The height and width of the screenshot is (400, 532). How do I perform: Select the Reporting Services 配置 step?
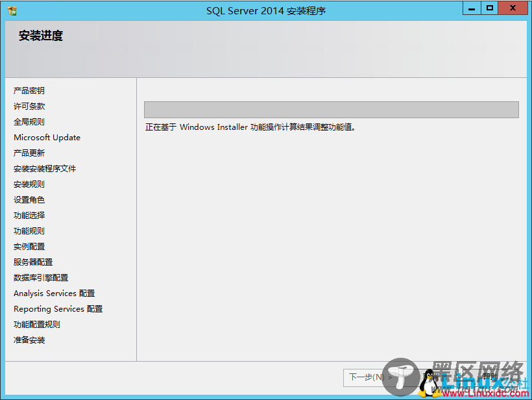[58, 309]
